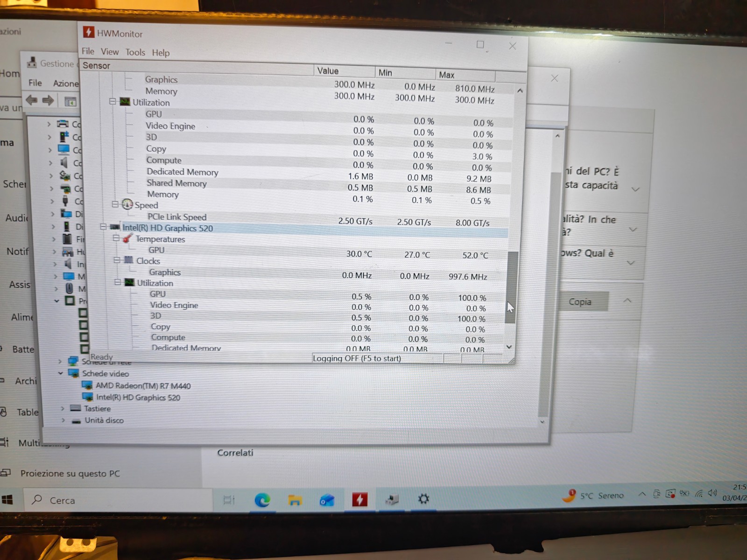Click the Intel HD Graphics 520 chip icon
This screenshot has width=747, height=560.
(x=115, y=227)
